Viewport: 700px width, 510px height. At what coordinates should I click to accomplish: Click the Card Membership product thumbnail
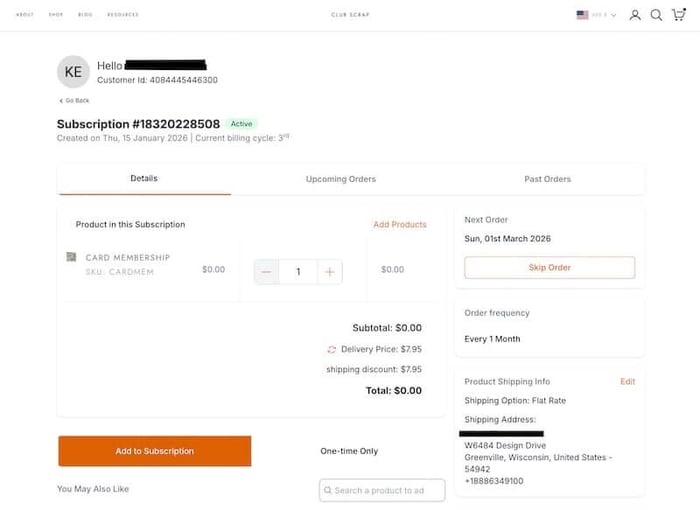[72, 257]
